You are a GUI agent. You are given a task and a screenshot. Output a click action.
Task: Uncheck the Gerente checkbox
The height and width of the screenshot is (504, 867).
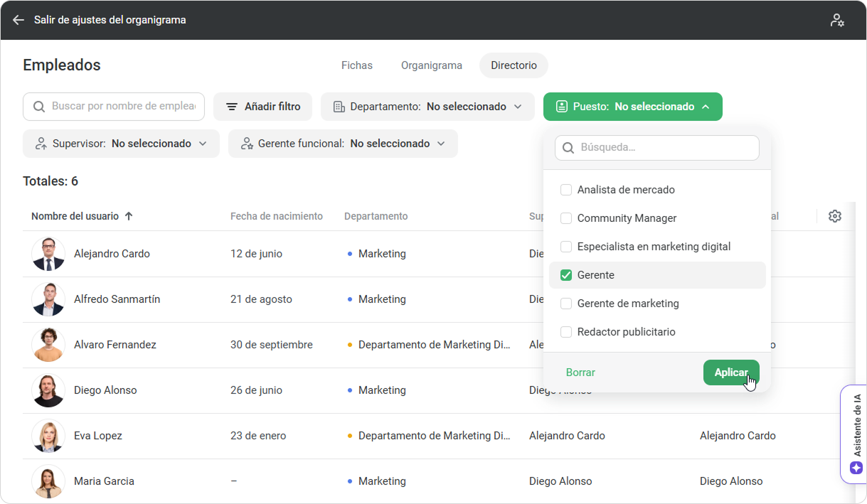(x=566, y=275)
